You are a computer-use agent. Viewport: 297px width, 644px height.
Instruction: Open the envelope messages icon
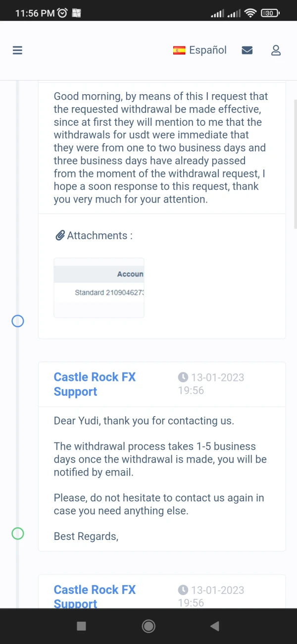coord(247,50)
